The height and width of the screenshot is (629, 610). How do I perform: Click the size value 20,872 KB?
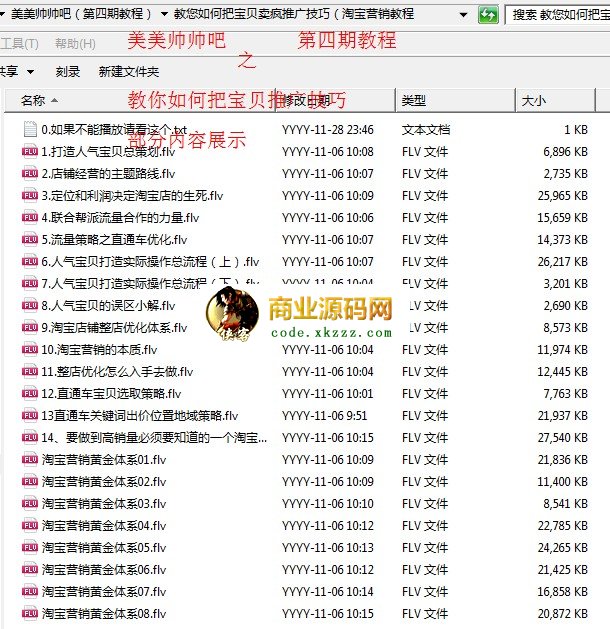pyautogui.click(x=563, y=614)
